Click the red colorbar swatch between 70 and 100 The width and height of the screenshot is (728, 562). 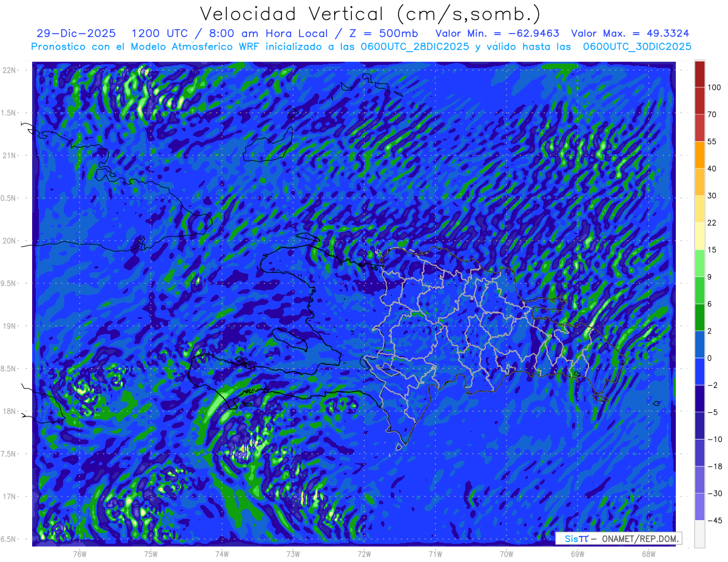click(699, 101)
